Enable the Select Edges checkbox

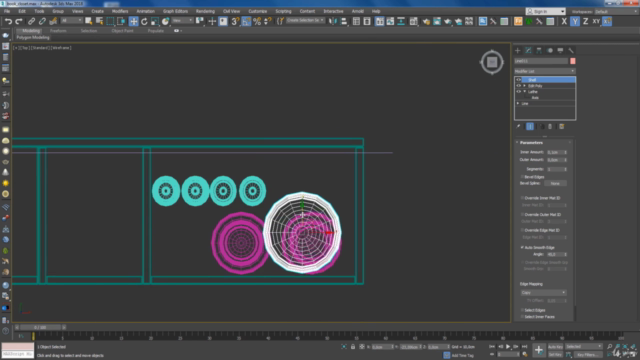coord(522,310)
